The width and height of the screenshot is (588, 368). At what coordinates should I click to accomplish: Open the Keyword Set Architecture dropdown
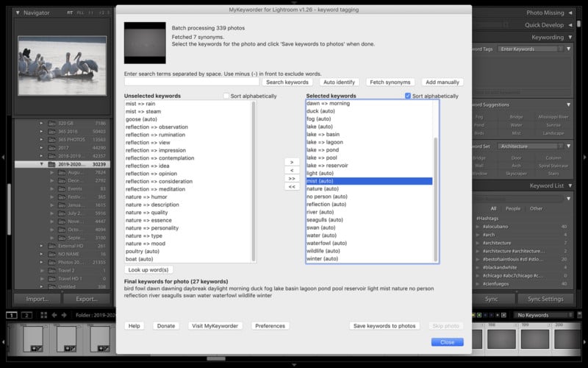coord(531,146)
